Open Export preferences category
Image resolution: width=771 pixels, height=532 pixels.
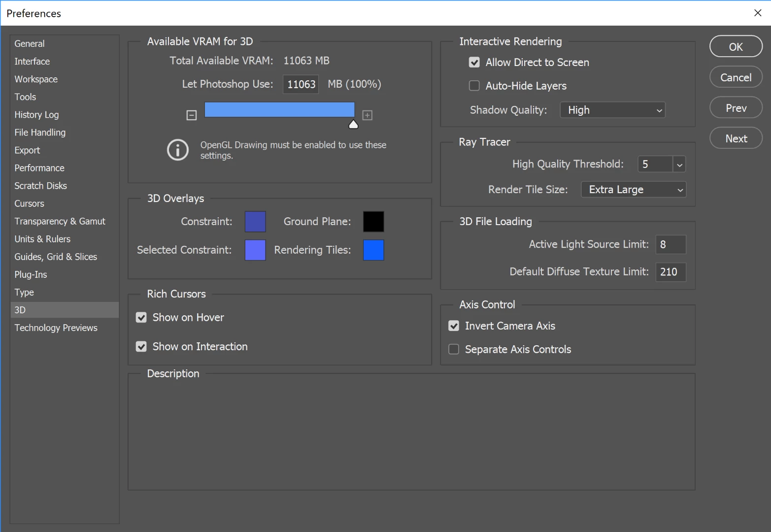(x=65, y=150)
